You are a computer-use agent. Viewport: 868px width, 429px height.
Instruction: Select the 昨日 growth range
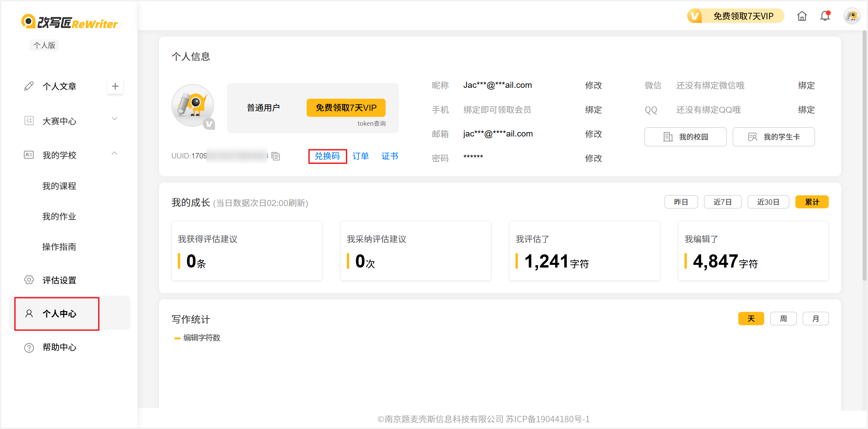coord(681,202)
